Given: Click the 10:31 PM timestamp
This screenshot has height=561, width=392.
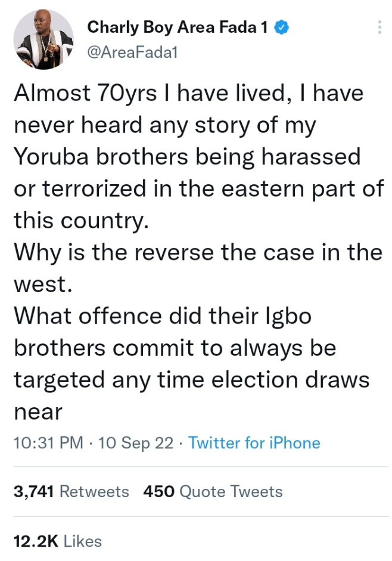Looking at the screenshot, I should pyautogui.click(x=49, y=443).
